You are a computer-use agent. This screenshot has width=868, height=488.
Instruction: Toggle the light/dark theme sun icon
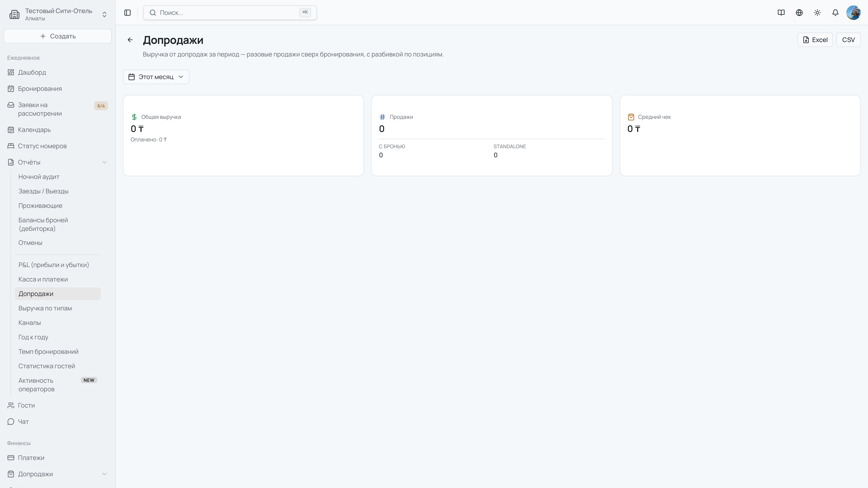click(817, 13)
